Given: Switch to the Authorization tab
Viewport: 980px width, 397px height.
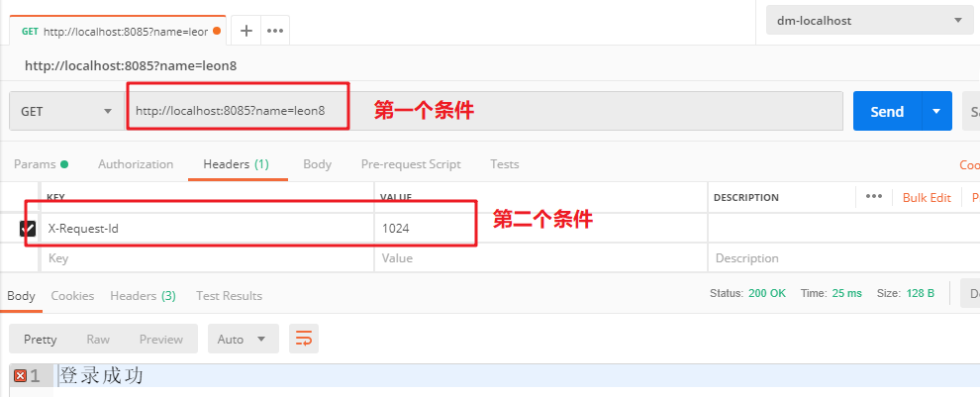Looking at the screenshot, I should point(136,164).
